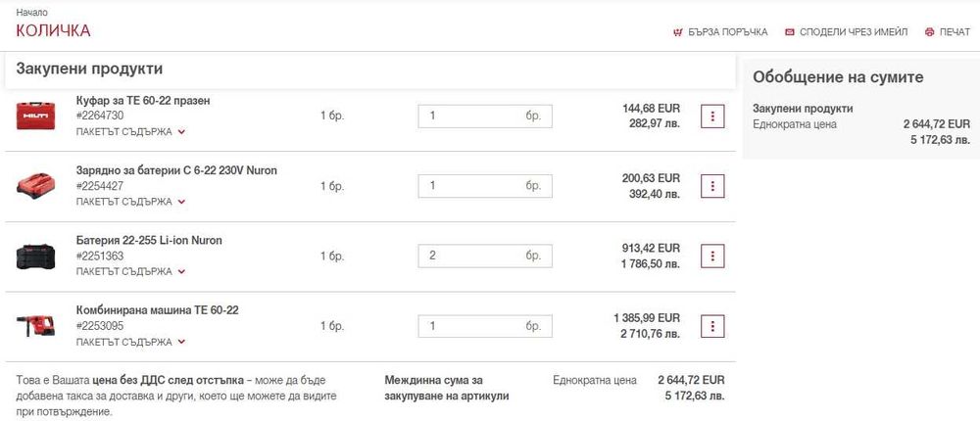
Task: Open the Бърза поръчка quick order link
Action: coord(720,32)
